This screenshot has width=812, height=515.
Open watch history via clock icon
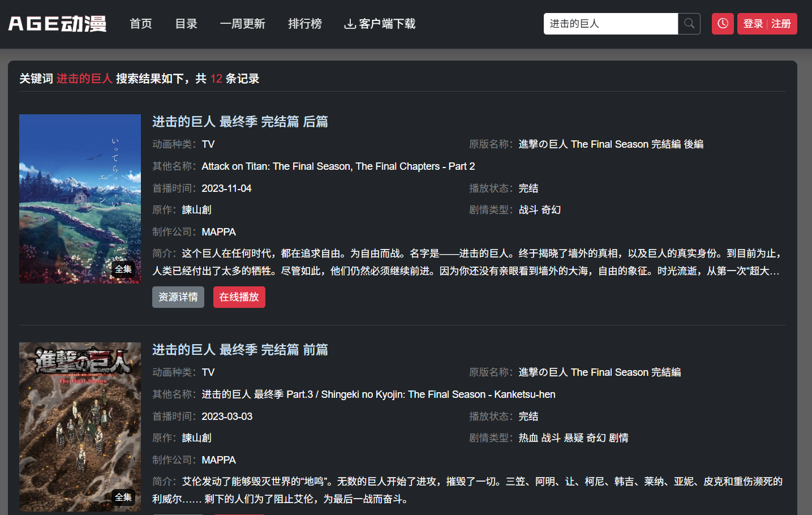[723, 24]
